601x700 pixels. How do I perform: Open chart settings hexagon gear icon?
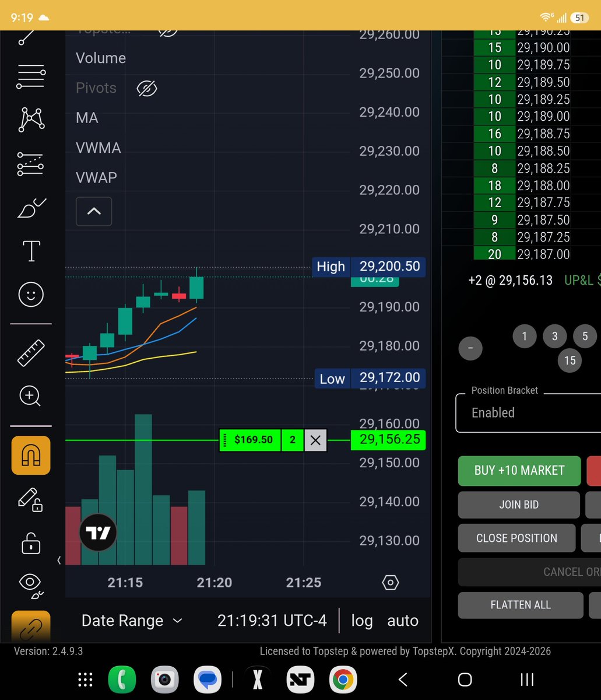[x=391, y=583]
